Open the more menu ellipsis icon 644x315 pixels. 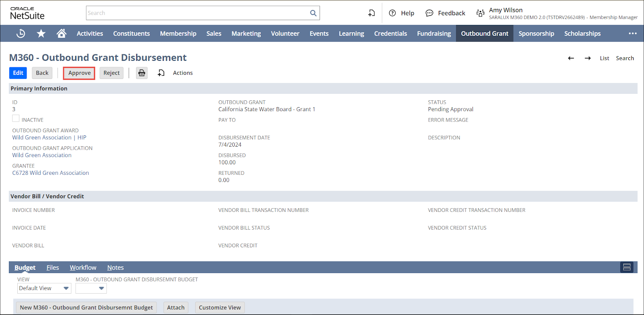click(x=632, y=34)
